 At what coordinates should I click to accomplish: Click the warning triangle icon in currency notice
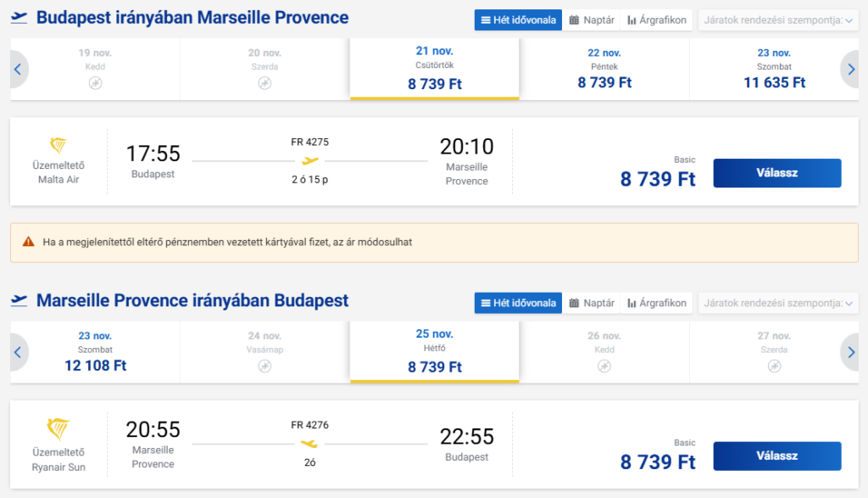29,242
